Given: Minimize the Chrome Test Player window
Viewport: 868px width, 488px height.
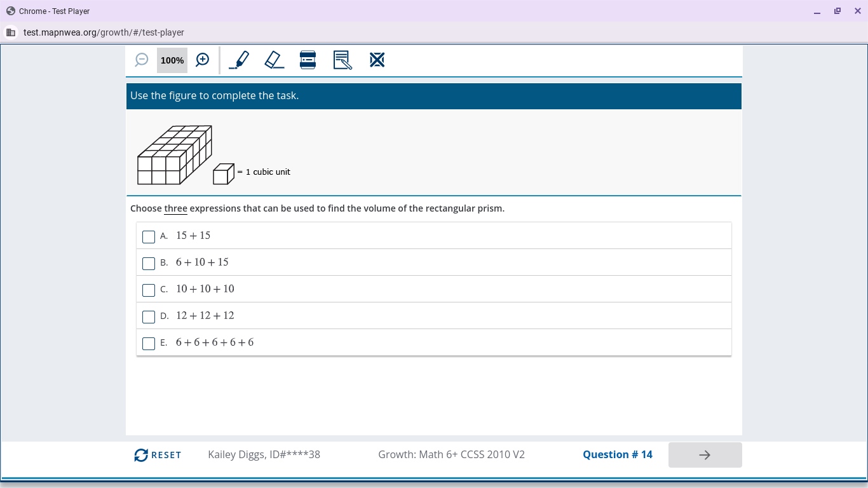Looking at the screenshot, I should pos(817,11).
